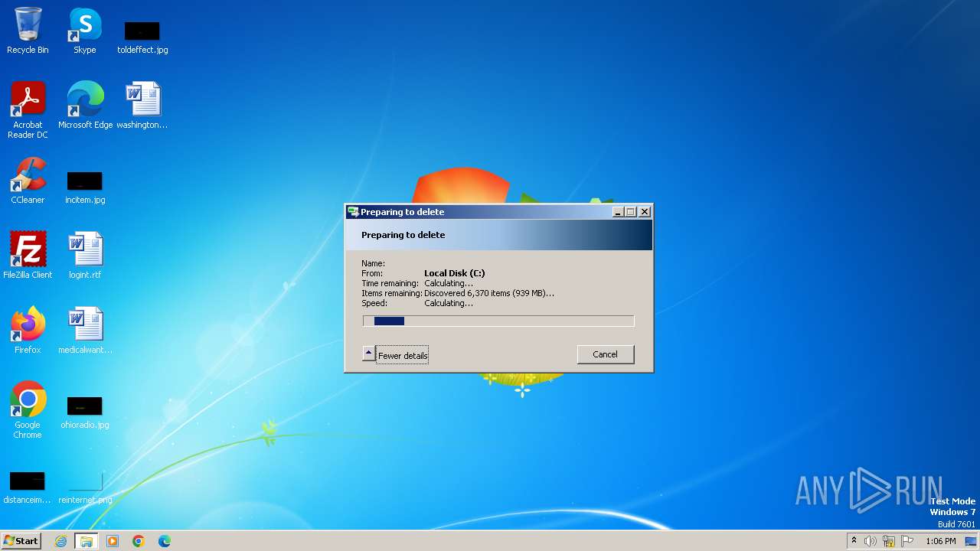Click the taskbar clock showing 1:06 PM

pos(941,541)
